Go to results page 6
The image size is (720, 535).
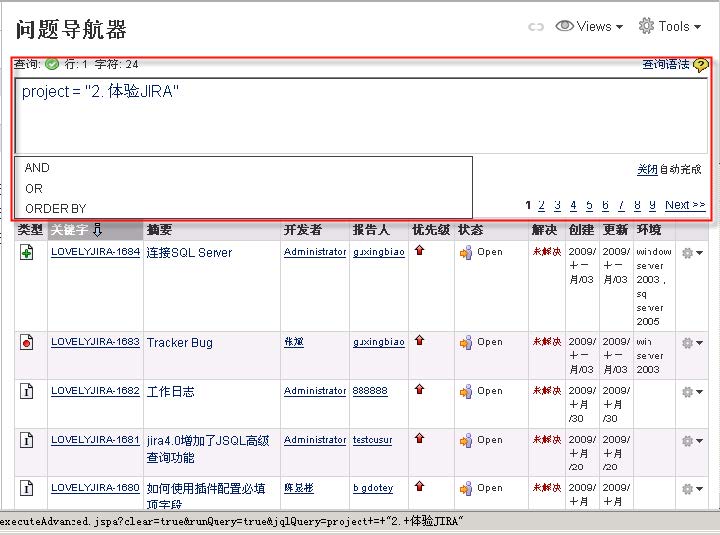[x=605, y=205]
